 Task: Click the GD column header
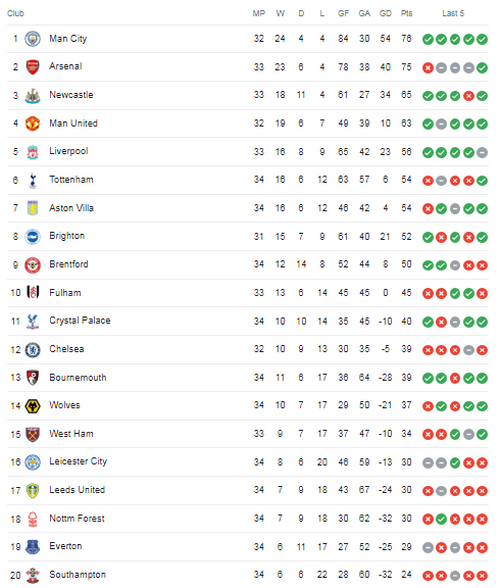(385, 14)
